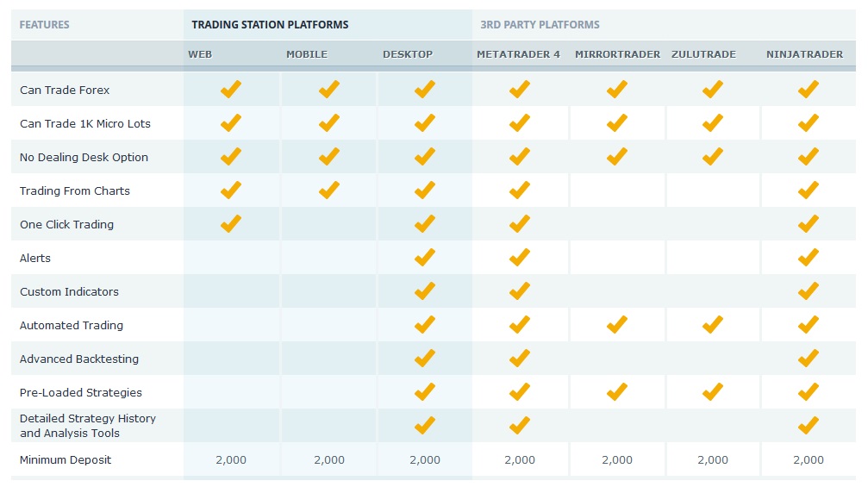Click the Desktop checkmark in the Alerts row
868x487 pixels.
[425, 258]
